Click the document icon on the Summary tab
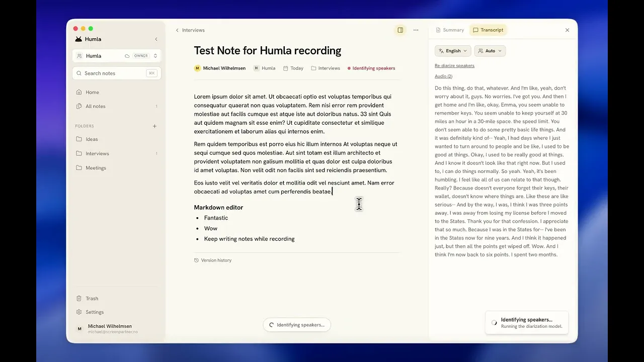Screen dimensions: 644x362 [438, 30]
